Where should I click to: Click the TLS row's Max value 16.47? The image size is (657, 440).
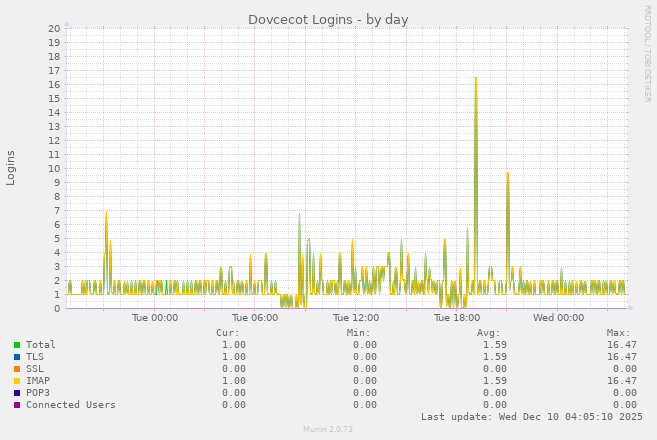(622, 357)
